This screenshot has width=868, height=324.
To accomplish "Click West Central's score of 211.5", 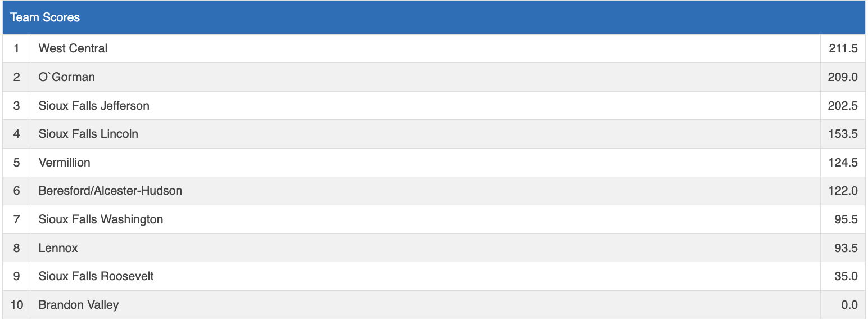I will point(843,48).
